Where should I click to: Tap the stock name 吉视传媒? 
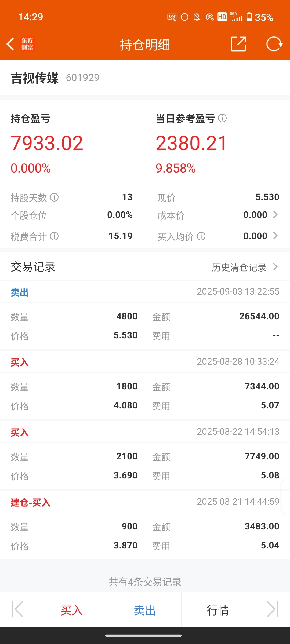(x=35, y=78)
